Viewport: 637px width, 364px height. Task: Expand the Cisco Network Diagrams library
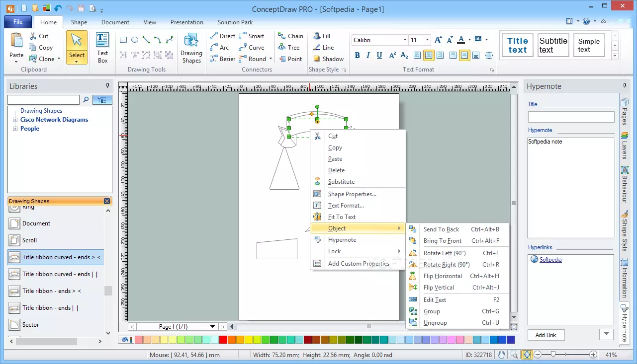(x=15, y=120)
